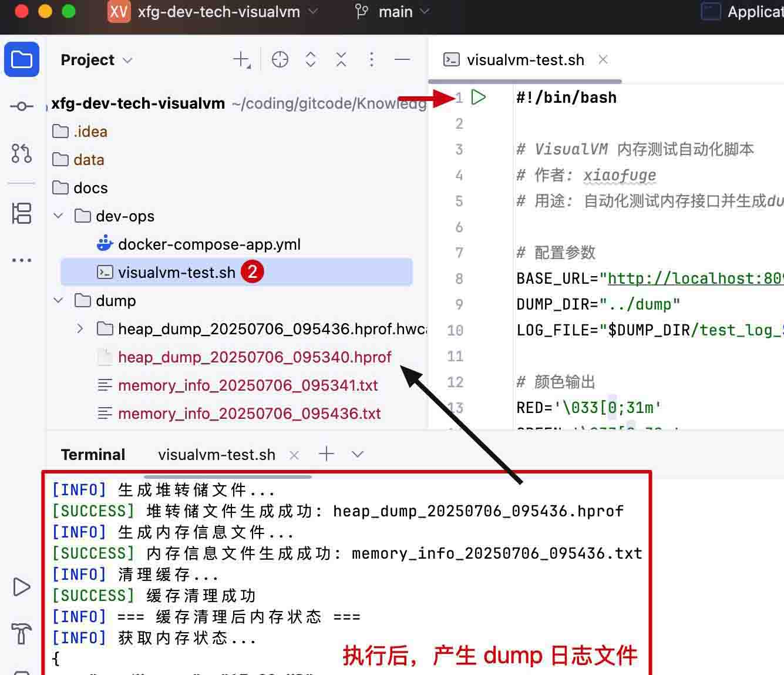Collapse all items in Project tree

341,59
